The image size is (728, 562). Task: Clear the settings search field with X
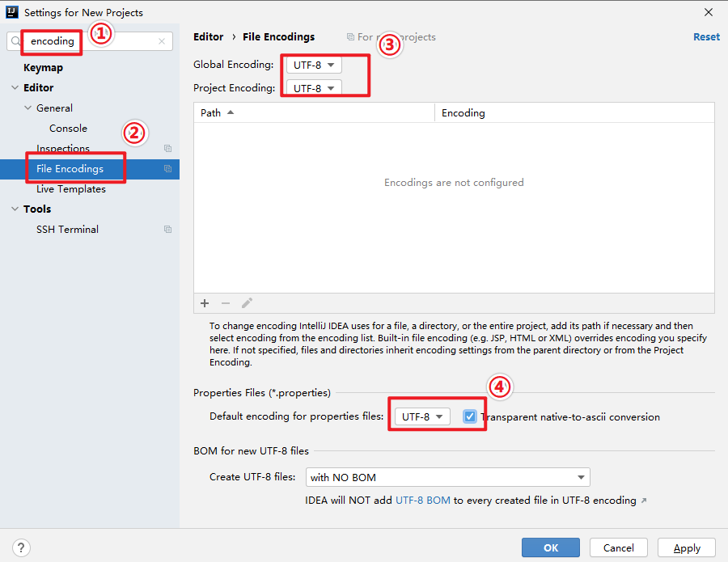click(x=162, y=41)
